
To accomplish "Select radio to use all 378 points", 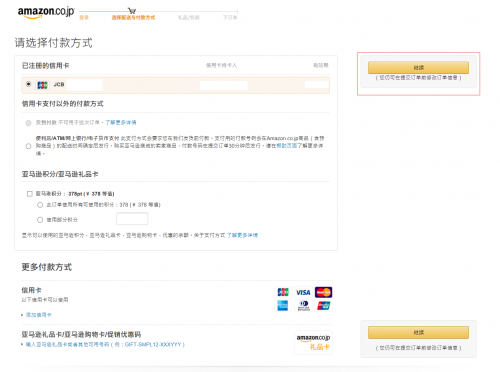I will pyautogui.click(x=40, y=205).
